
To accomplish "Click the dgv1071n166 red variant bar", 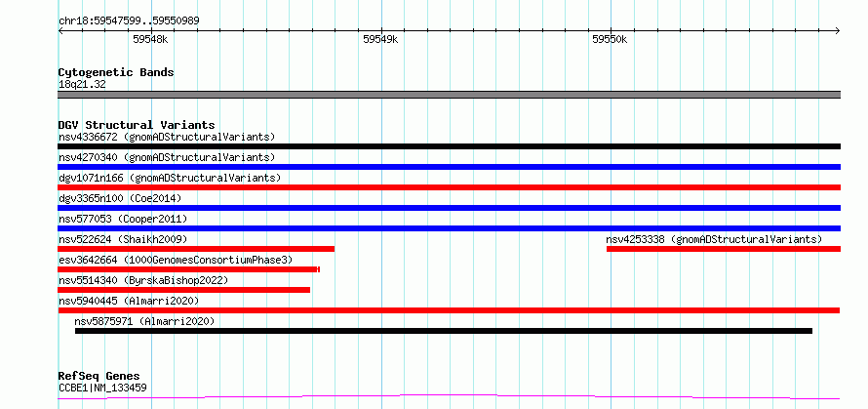I will pos(449,187).
